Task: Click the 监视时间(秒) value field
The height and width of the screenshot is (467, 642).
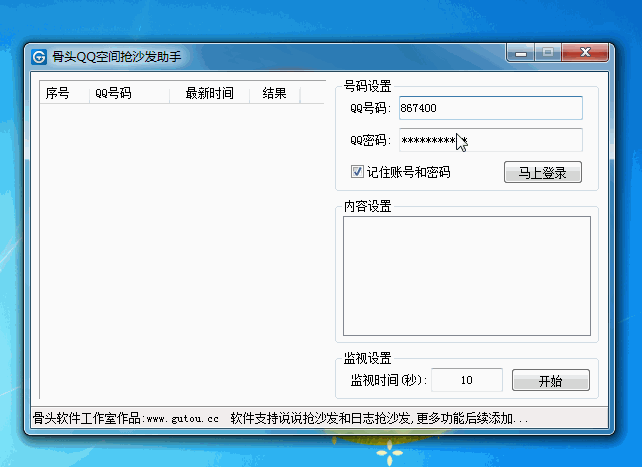Action: [x=467, y=380]
